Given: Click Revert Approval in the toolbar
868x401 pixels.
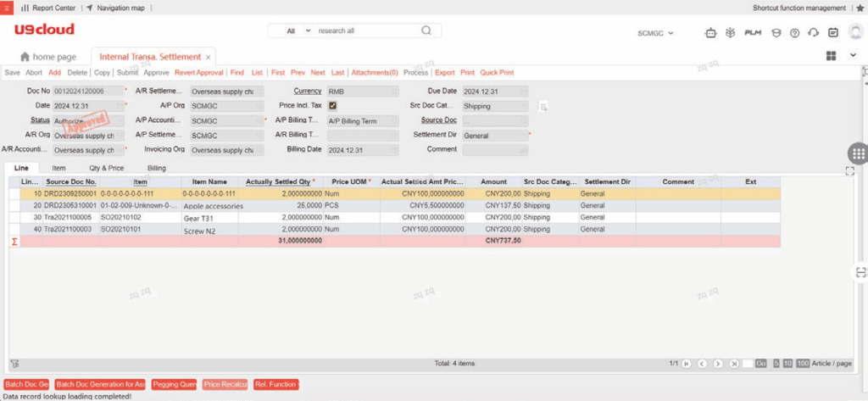Looking at the screenshot, I should [x=199, y=73].
